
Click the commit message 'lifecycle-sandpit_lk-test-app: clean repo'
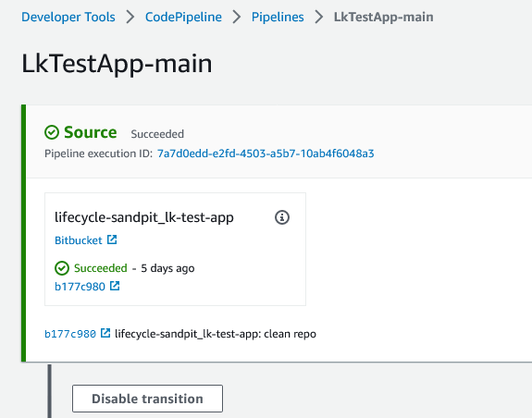(x=216, y=334)
